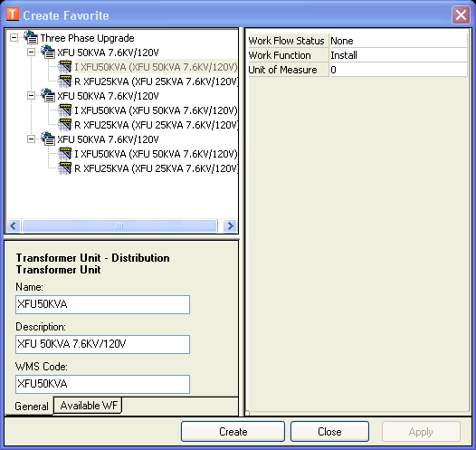
Task: Click the first XFU 50KVA 7.6KV/120V folder icon
Action: click(48, 53)
